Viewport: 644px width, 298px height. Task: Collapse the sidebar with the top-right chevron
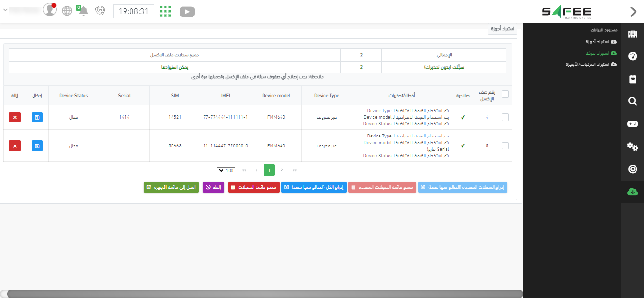[x=633, y=12]
